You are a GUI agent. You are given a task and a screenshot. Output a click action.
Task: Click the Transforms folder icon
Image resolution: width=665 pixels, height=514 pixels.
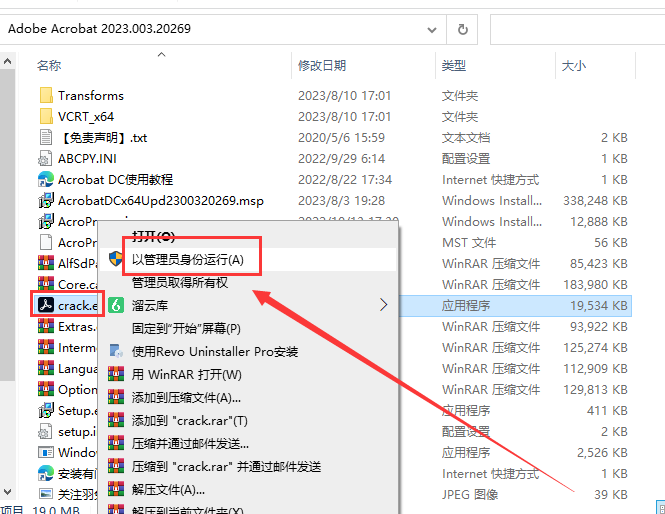pyautogui.click(x=46, y=95)
